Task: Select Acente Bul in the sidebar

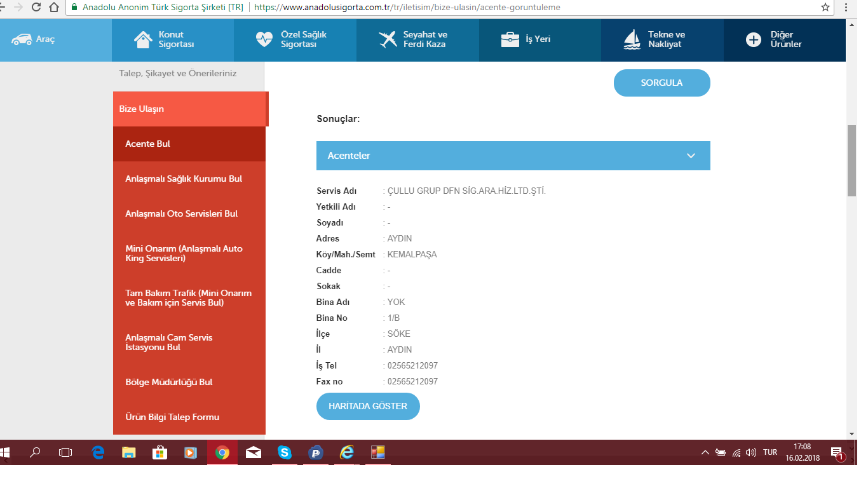Action: click(x=189, y=144)
